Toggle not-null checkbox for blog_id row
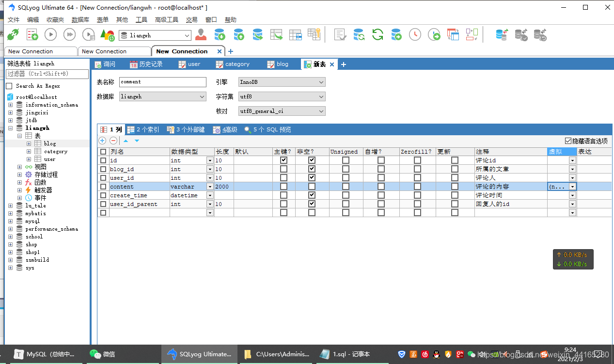 [312, 169]
